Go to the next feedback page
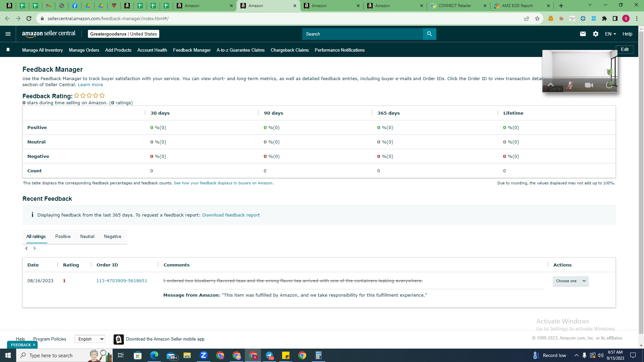 coord(35,248)
